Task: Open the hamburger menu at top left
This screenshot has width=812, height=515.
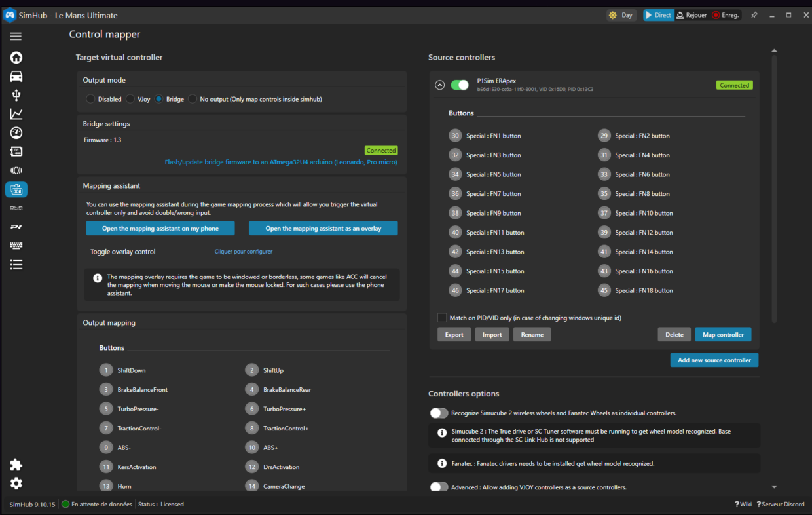Action: pos(16,36)
